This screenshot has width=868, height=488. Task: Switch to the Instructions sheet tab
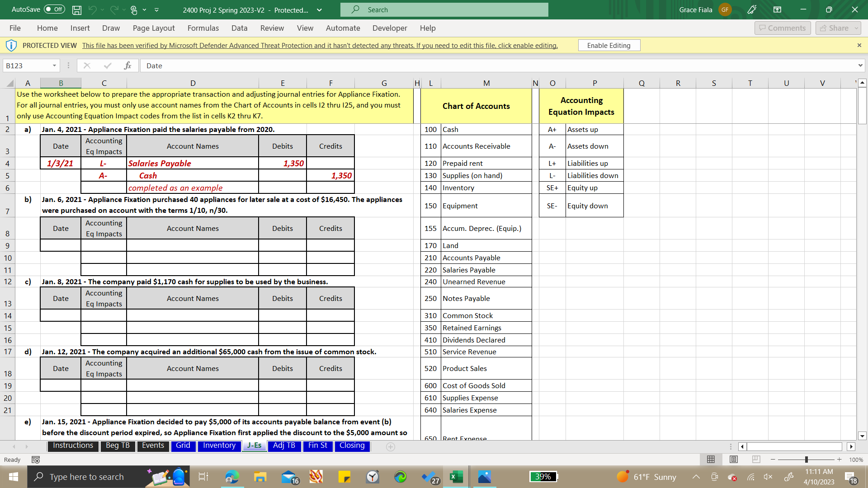point(73,445)
